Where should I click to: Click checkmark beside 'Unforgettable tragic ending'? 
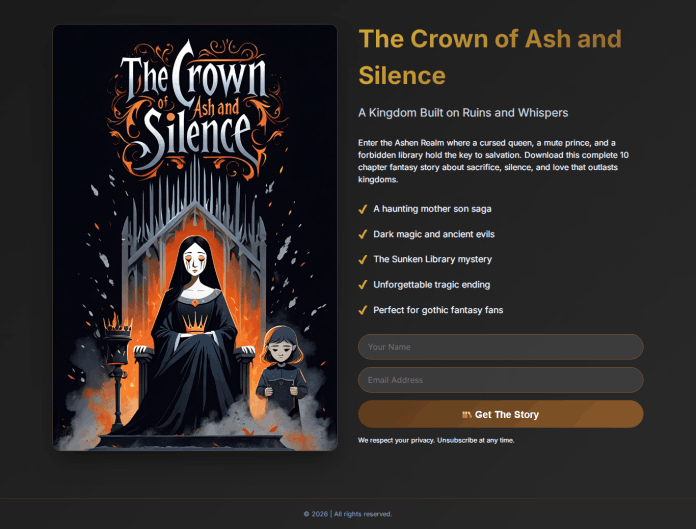click(x=363, y=285)
